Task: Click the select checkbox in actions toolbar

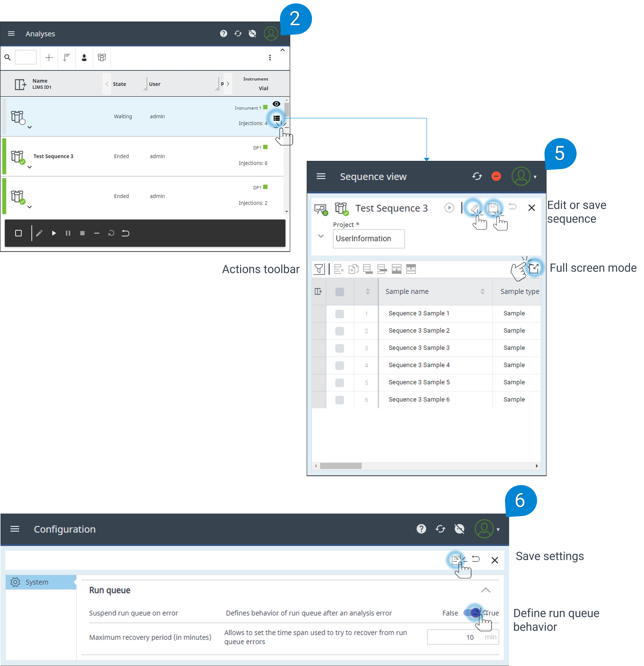Action: point(18,233)
